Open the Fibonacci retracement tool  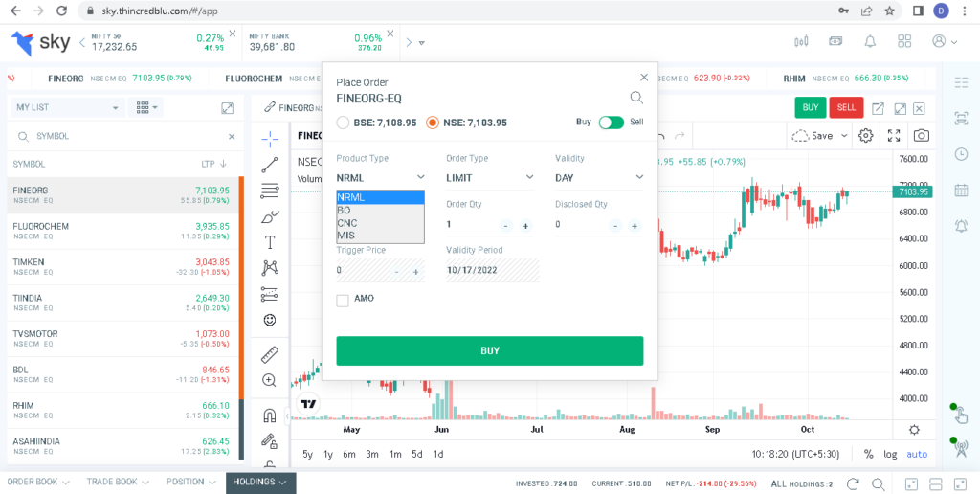tap(270, 191)
